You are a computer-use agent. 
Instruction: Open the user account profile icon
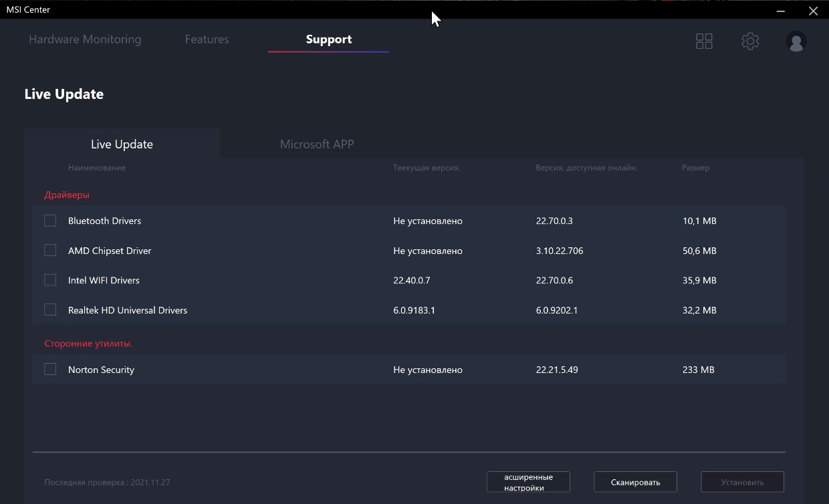pos(796,41)
